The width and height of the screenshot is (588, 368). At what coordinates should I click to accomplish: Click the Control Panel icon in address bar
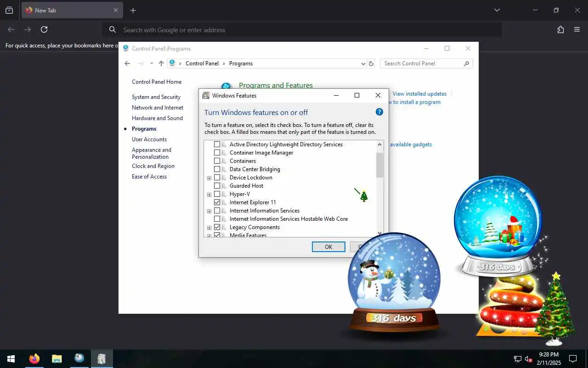click(x=172, y=63)
